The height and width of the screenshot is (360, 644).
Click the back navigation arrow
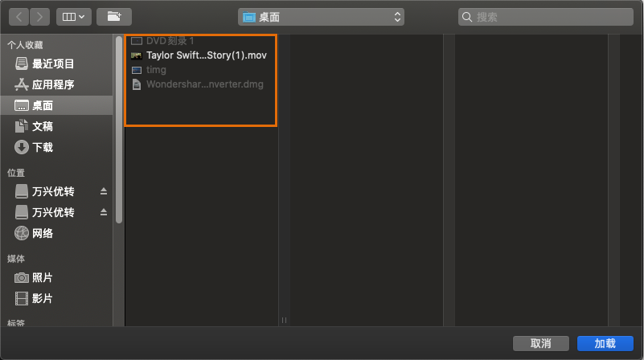19,16
